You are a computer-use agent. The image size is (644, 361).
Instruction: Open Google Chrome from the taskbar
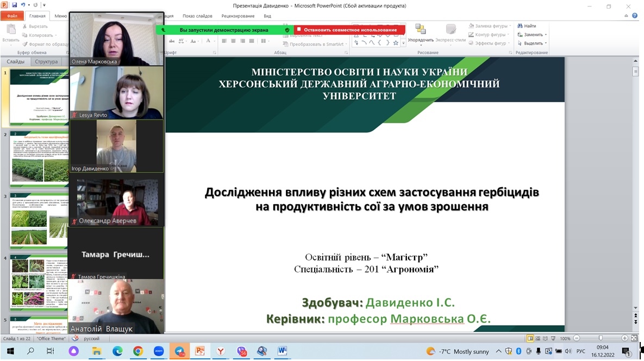pyautogui.click(x=138, y=351)
